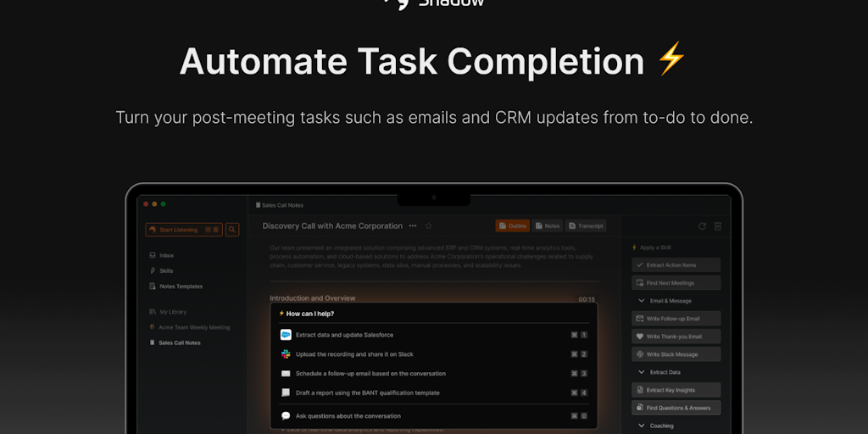Collapse the Extract Data section

pos(642,373)
